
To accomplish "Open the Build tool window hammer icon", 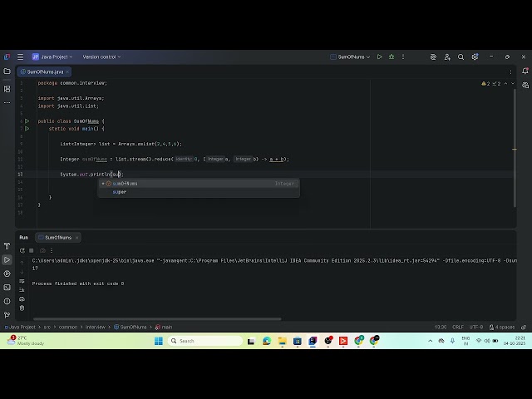I will (x=7, y=246).
